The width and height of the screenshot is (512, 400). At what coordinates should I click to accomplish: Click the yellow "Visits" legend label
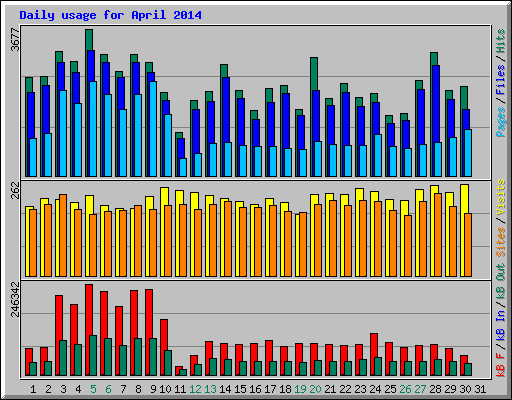(x=500, y=197)
